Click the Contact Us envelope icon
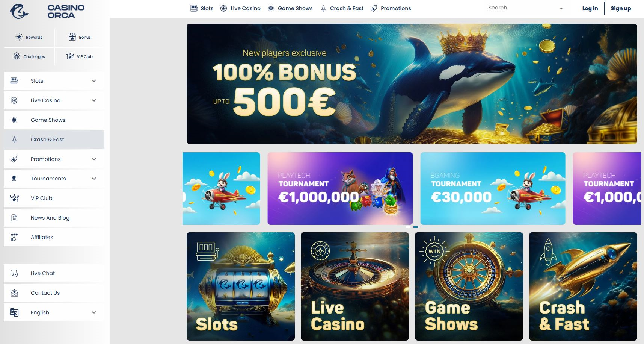The height and width of the screenshot is (344, 644). pyautogui.click(x=14, y=293)
